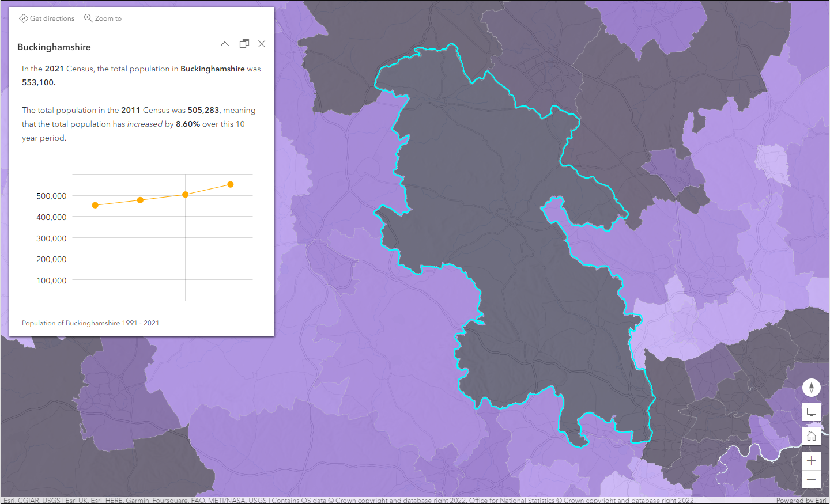Dock the popup using the stacked-windows icon

pos(244,43)
